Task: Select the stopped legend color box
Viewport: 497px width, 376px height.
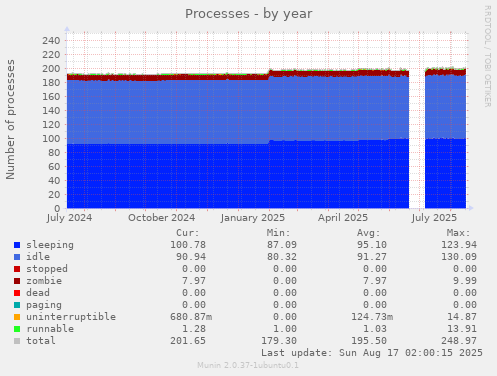Action: click(17, 269)
